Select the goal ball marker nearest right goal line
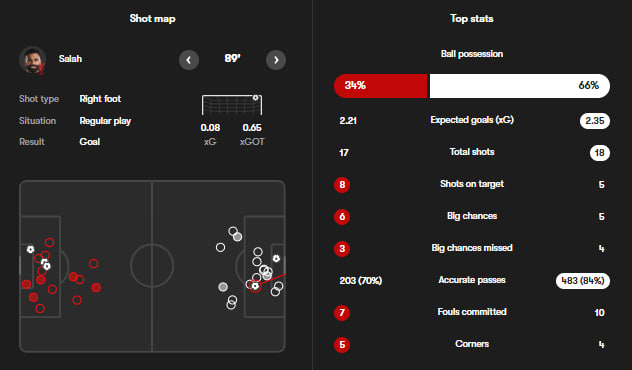Image resolution: width=632 pixels, height=370 pixels. pos(276,258)
